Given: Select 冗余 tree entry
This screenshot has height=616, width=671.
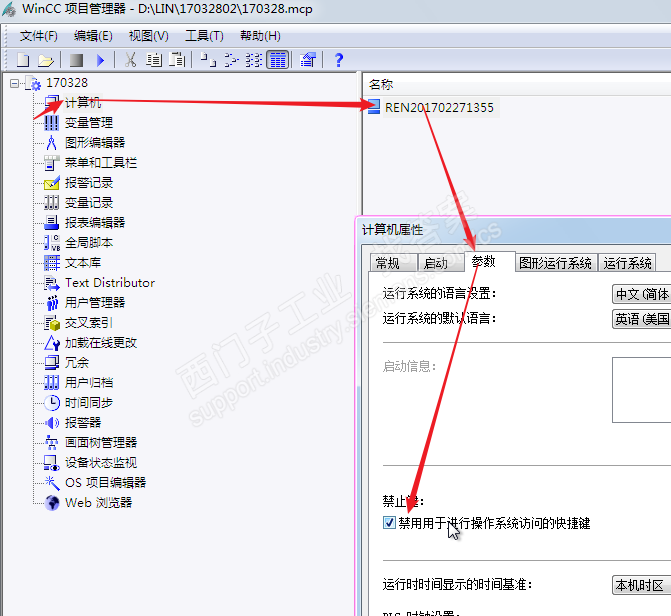Looking at the screenshot, I should click(x=77, y=363).
